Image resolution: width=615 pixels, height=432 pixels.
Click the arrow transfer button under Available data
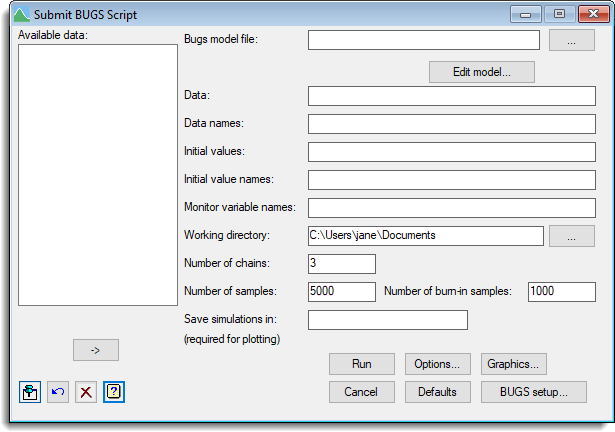[96, 349]
